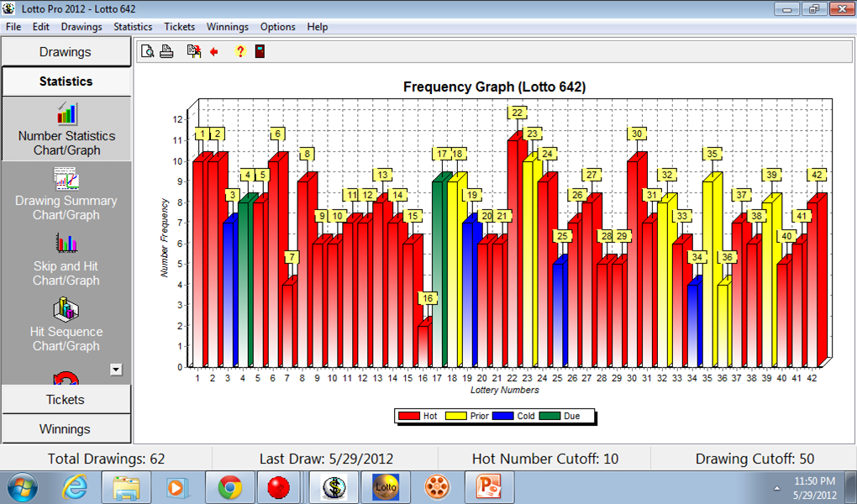Open help with the question mark icon
Viewport: 857px width, 504px height.
click(240, 51)
